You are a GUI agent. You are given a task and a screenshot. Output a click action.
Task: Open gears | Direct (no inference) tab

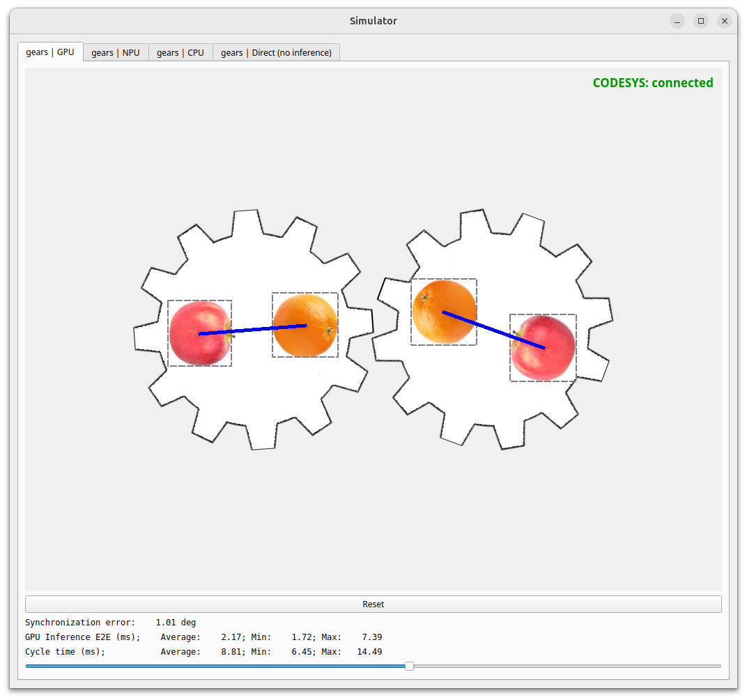(277, 52)
